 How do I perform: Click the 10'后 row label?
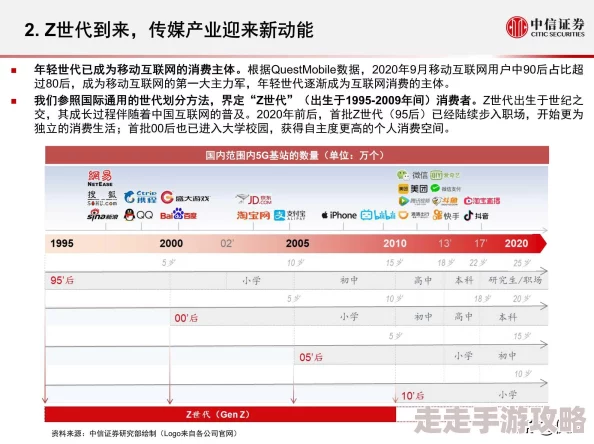(412, 396)
